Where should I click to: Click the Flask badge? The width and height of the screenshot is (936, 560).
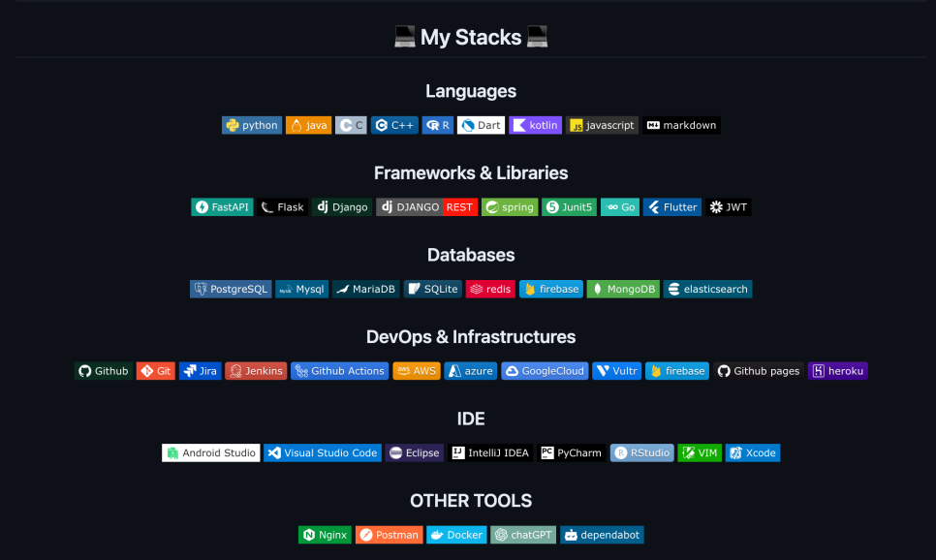click(283, 207)
